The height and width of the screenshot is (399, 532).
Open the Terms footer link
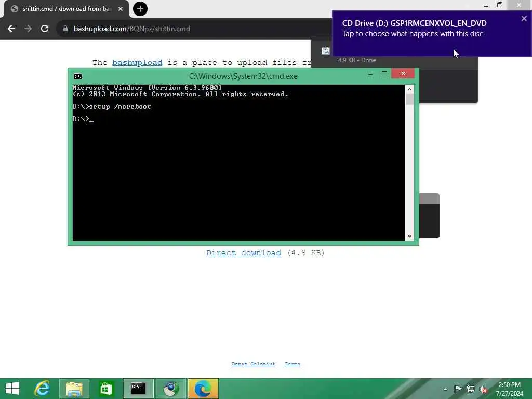tap(292, 364)
